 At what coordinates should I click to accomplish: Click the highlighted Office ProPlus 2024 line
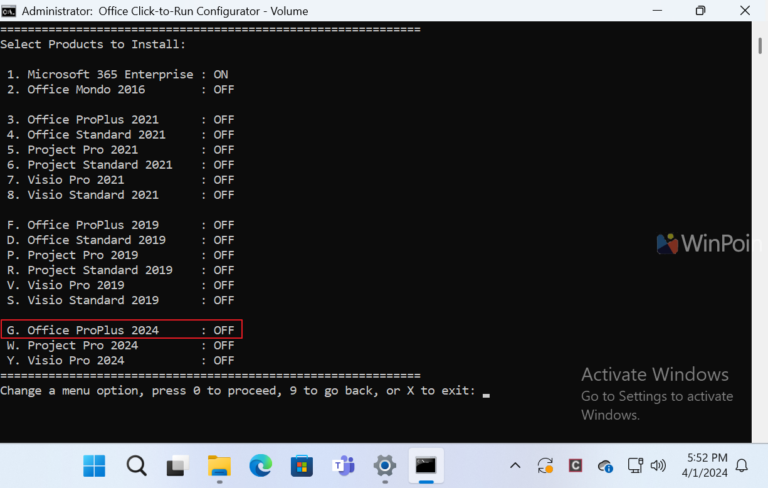(x=120, y=330)
